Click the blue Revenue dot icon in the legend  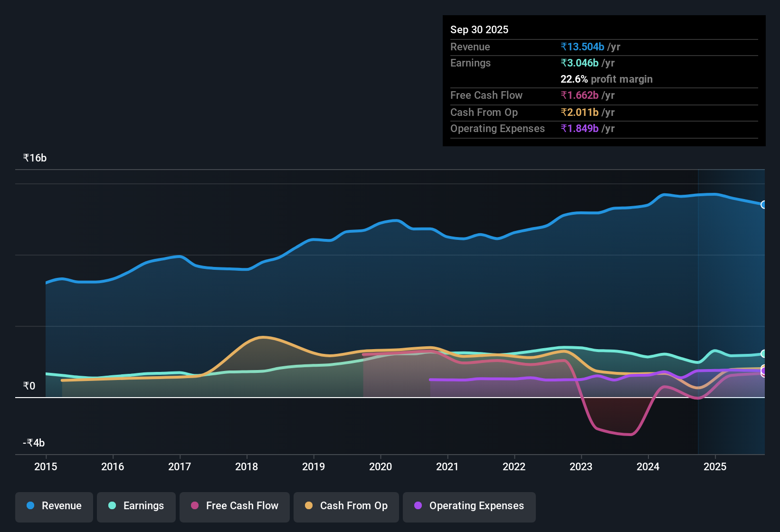(x=30, y=506)
